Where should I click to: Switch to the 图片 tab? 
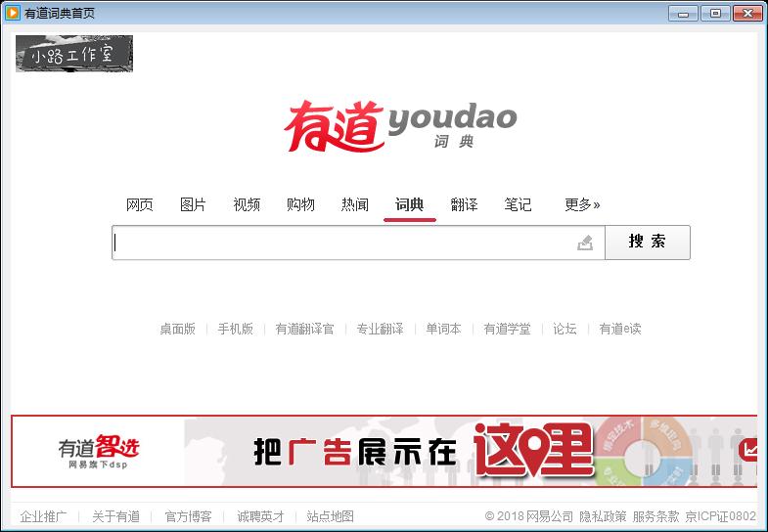tap(193, 204)
